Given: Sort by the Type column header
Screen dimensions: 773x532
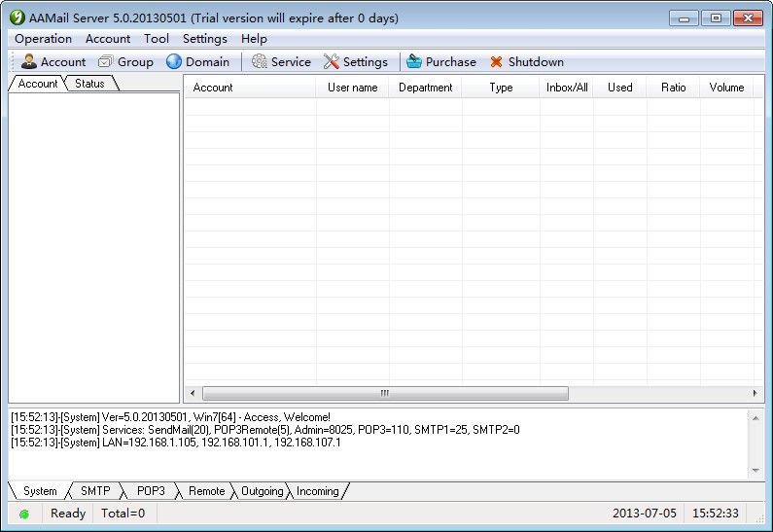Looking at the screenshot, I should pyautogui.click(x=501, y=88).
